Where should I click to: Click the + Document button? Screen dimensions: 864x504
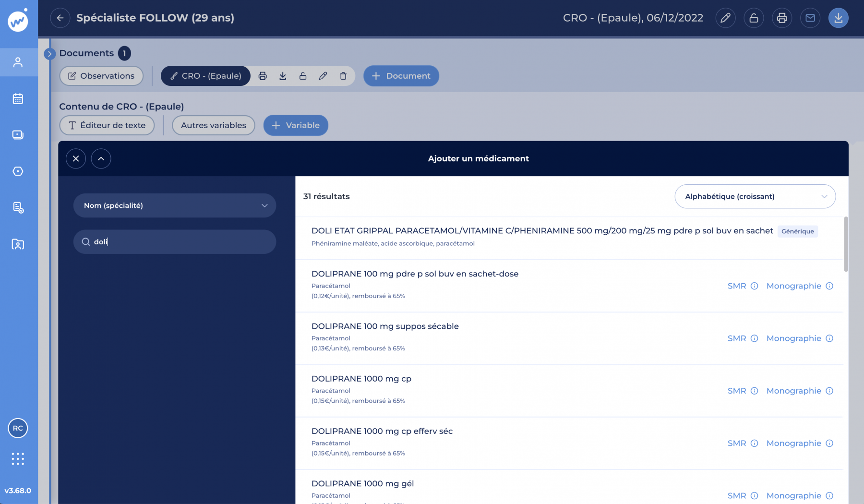point(401,76)
